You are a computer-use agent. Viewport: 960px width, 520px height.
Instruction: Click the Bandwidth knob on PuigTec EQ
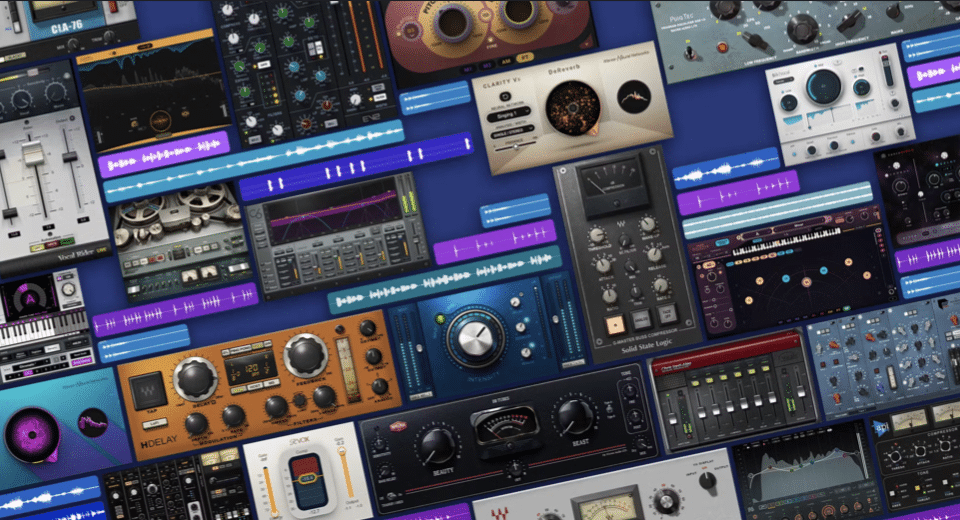tap(801, 27)
